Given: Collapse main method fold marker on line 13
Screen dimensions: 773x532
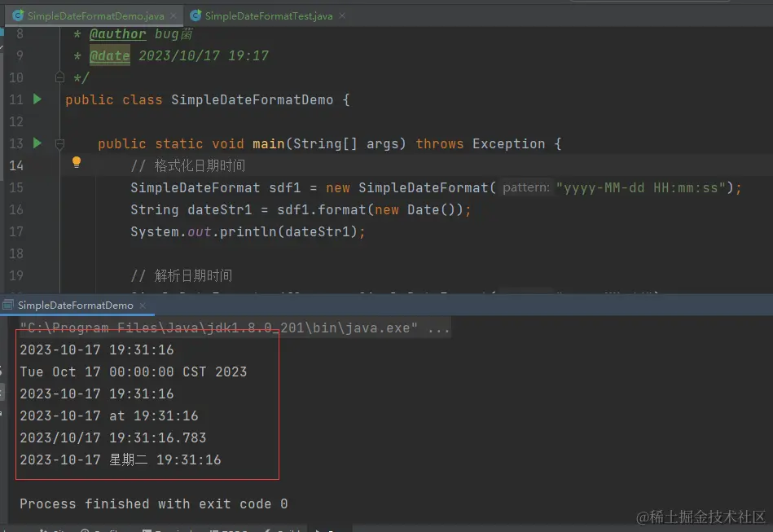Looking at the screenshot, I should point(59,144).
